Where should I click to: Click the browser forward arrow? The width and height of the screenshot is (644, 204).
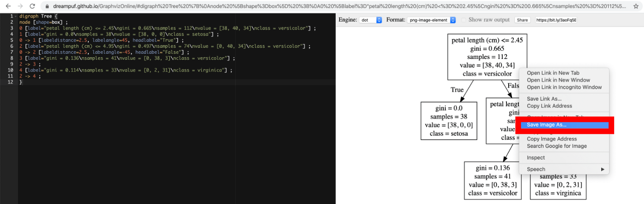coord(19,6)
